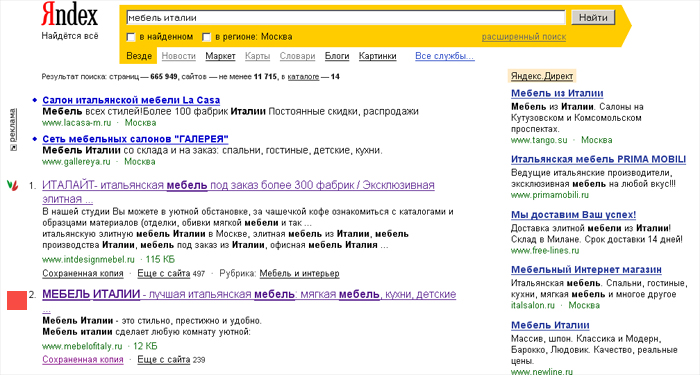700x375 pixels.
Task: Open Сохраненная копия for intdesignmebel result
Action: pyautogui.click(x=83, y=273)
